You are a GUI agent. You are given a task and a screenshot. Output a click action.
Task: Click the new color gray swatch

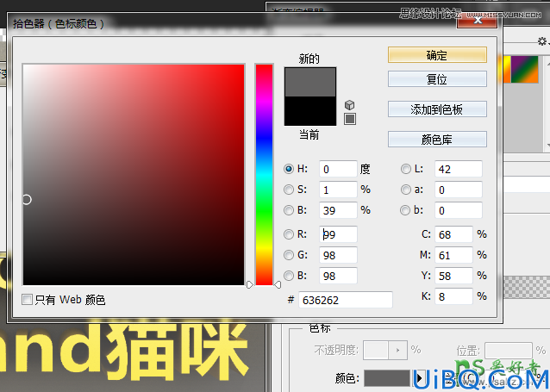pyautogui.click(x=310, y=83)
